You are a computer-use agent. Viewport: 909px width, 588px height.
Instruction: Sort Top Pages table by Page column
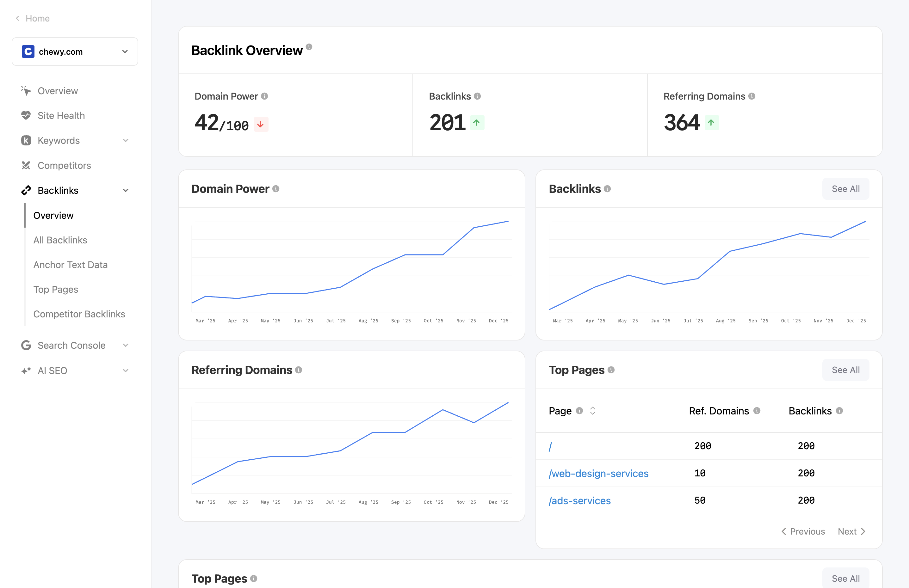[x=592, y=411]
